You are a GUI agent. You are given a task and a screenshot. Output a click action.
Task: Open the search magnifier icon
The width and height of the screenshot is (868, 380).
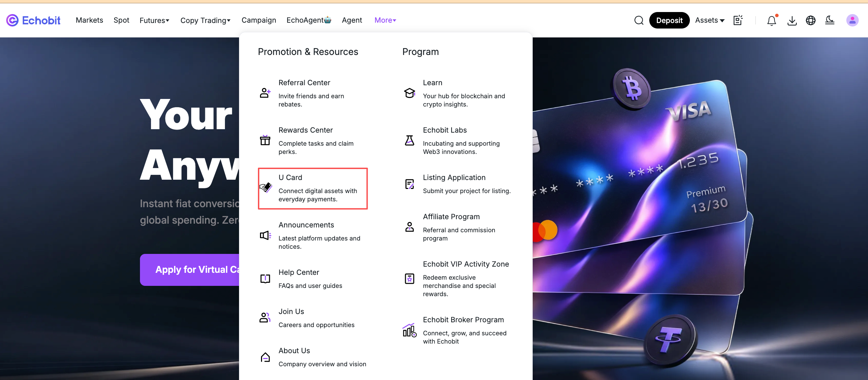tap(639, 20)
